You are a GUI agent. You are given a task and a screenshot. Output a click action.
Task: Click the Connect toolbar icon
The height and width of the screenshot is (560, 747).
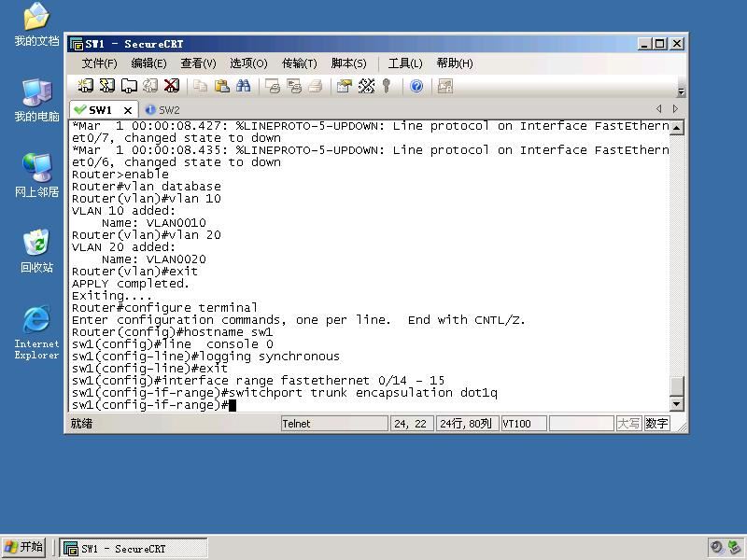point(85,86)
